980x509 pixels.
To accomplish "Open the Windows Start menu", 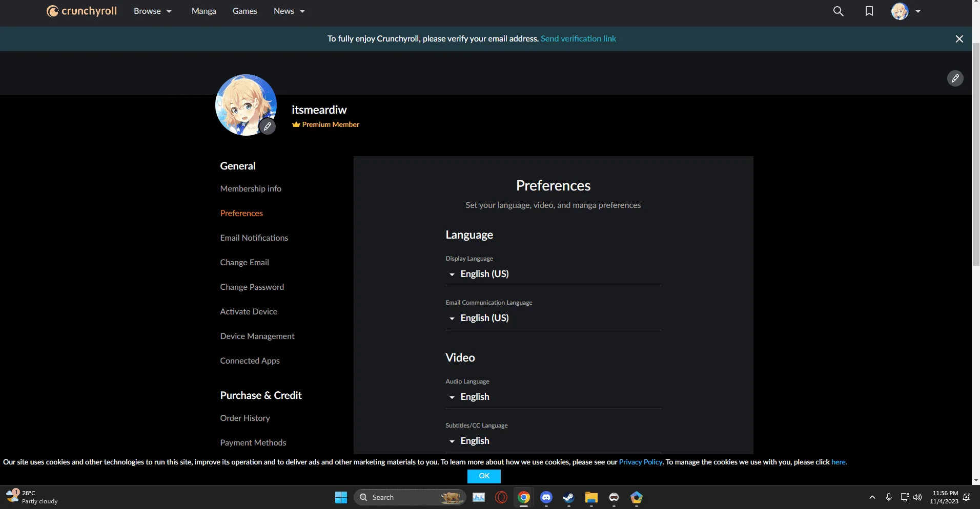I will coord(341,497).
